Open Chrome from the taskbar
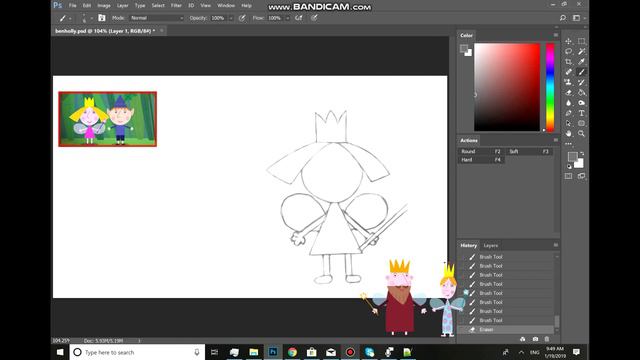The image size is (640, 360). 292,352
